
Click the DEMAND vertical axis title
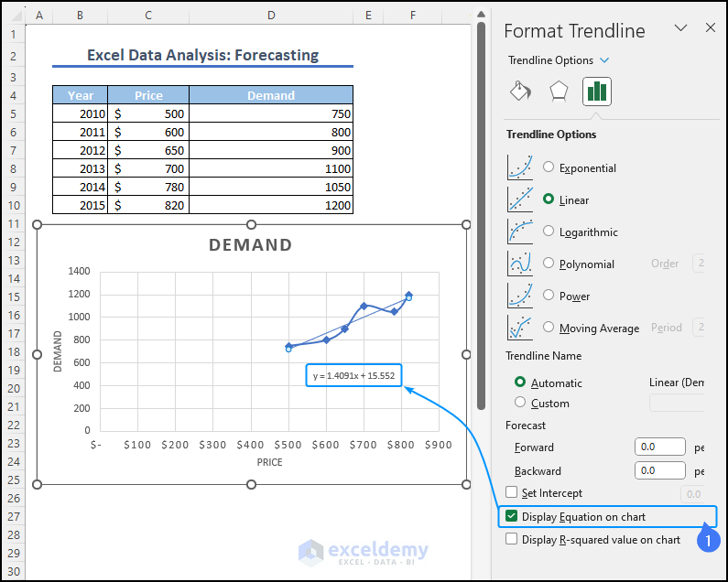tap(58, 351)
